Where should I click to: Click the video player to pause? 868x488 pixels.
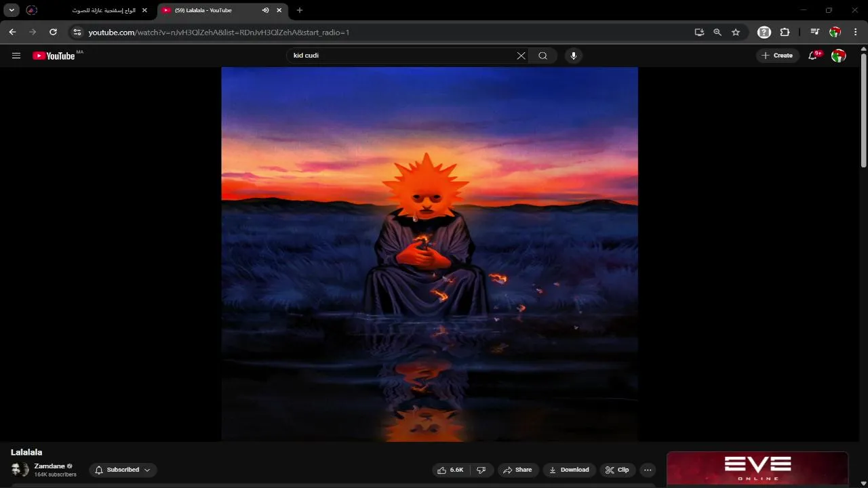coord(429,254)
